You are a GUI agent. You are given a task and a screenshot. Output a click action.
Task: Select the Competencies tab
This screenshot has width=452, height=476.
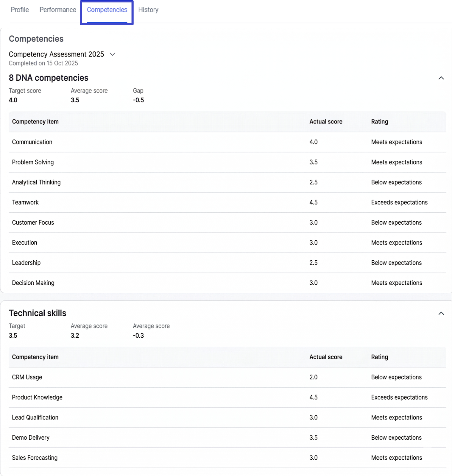[x=107, y=10]
